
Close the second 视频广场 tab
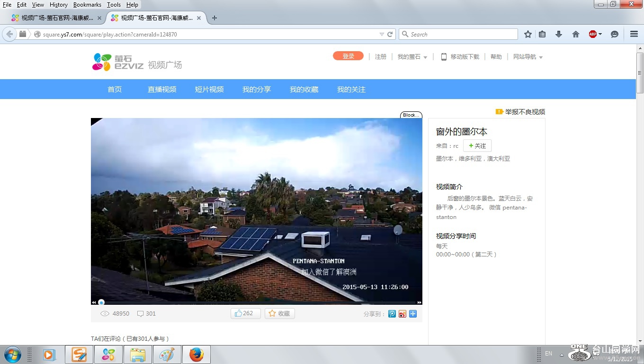[x=199, y=18]
